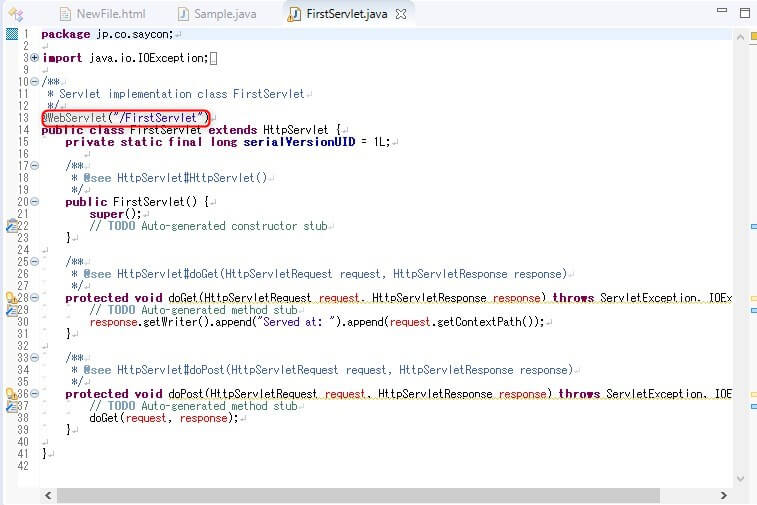The height and width of the screenshot is (505, 757).
Task: Click doPost method name on line 36
Action: click(186, 394)
